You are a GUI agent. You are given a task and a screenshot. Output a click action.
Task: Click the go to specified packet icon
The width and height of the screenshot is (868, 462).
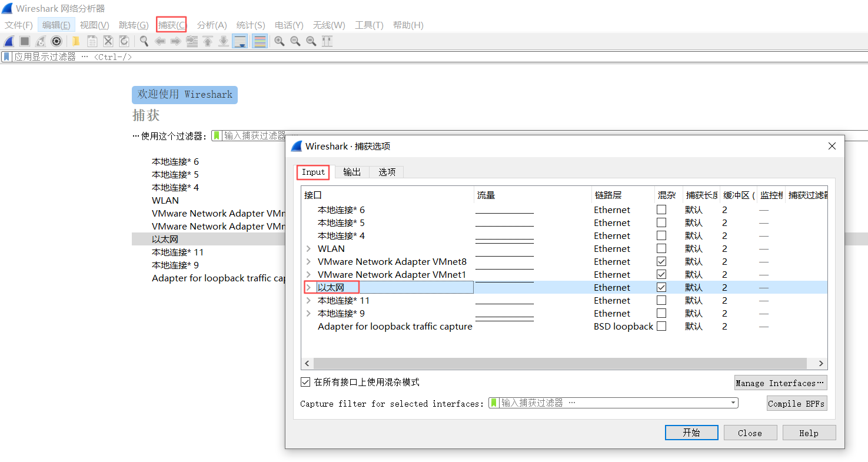click(192, 41)
